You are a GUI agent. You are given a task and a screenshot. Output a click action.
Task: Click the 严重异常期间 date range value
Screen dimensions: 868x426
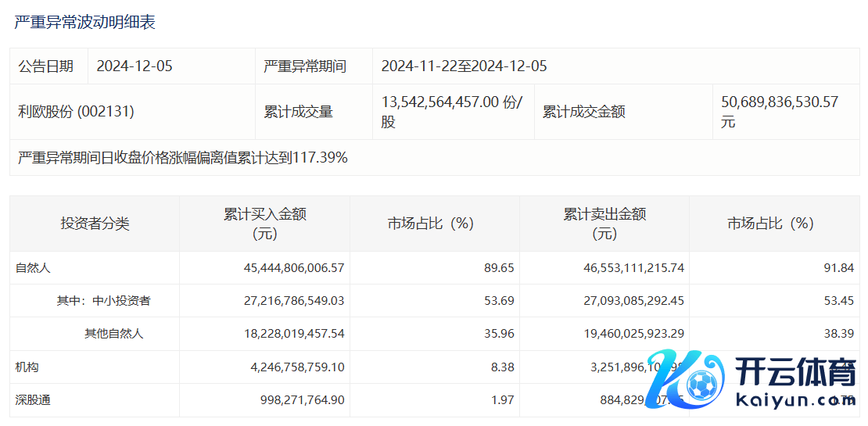click(464, 66)
